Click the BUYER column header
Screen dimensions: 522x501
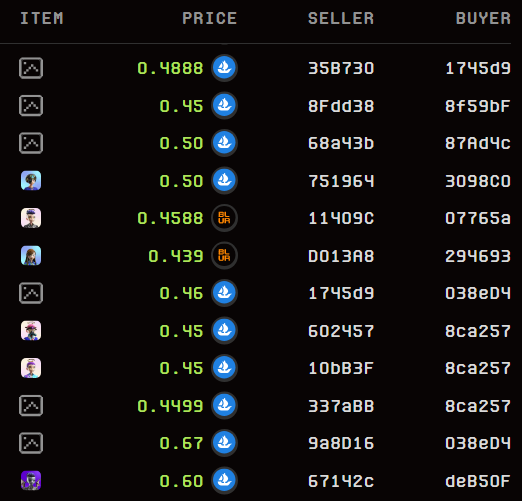483,18
